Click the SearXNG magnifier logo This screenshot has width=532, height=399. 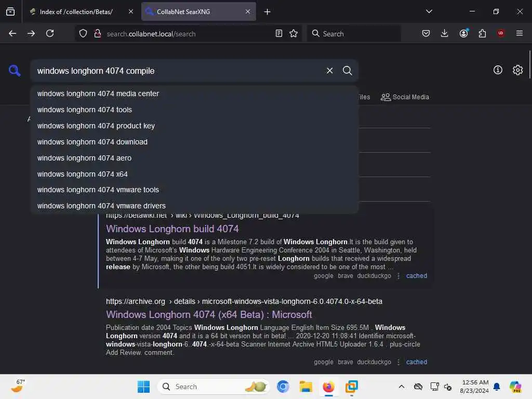tap(14, 71)
